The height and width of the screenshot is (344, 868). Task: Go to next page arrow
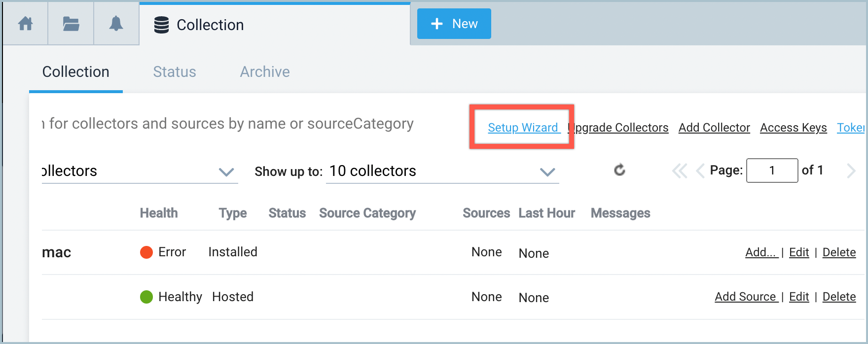(851, 171)
